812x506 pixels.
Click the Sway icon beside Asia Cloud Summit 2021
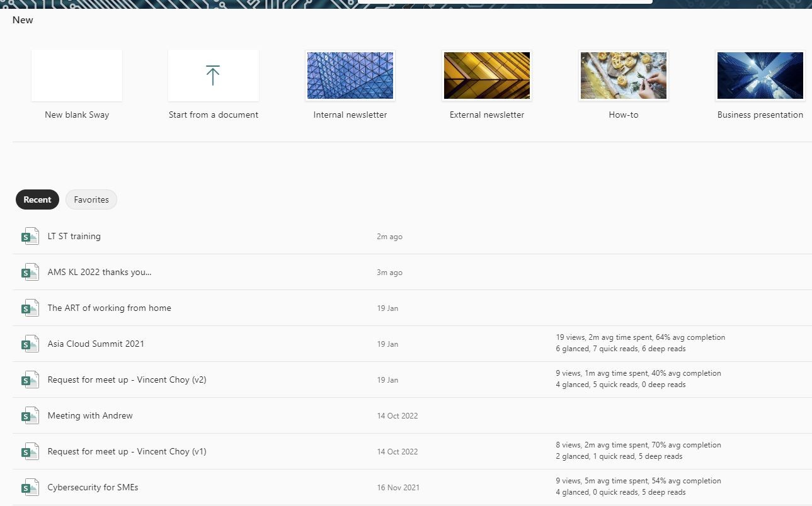click(30, 344)
